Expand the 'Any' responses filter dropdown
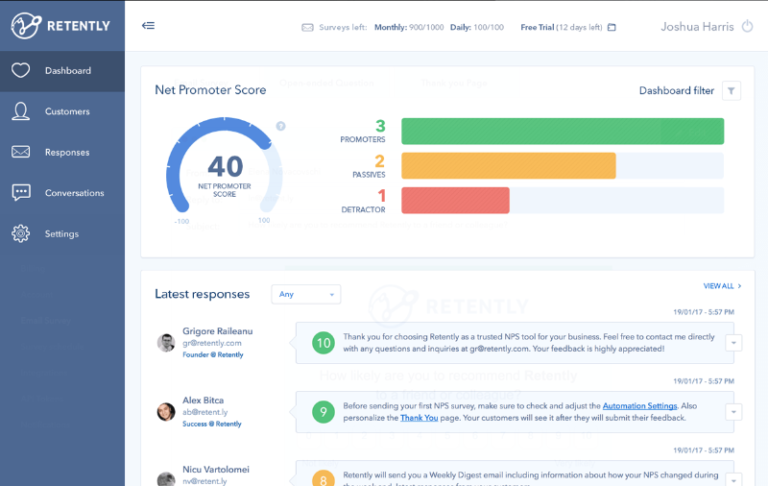 click(306, 294)
